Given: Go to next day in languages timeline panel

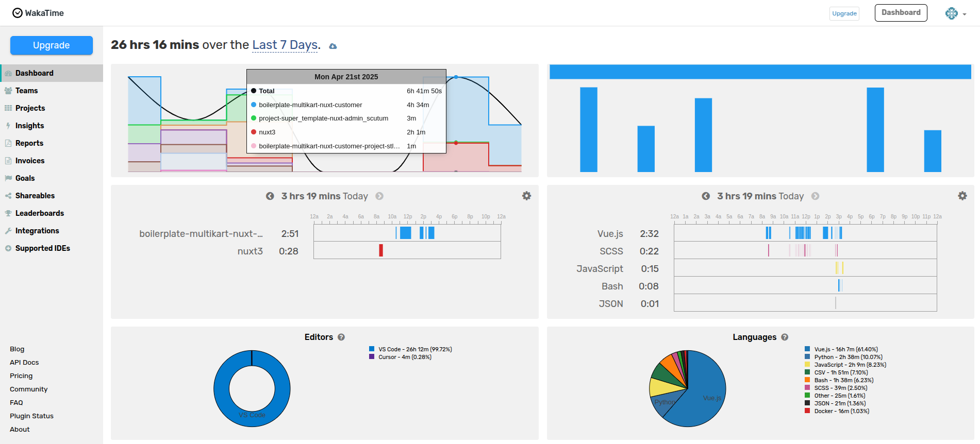Looking at the screenshot, I should 815,196.
